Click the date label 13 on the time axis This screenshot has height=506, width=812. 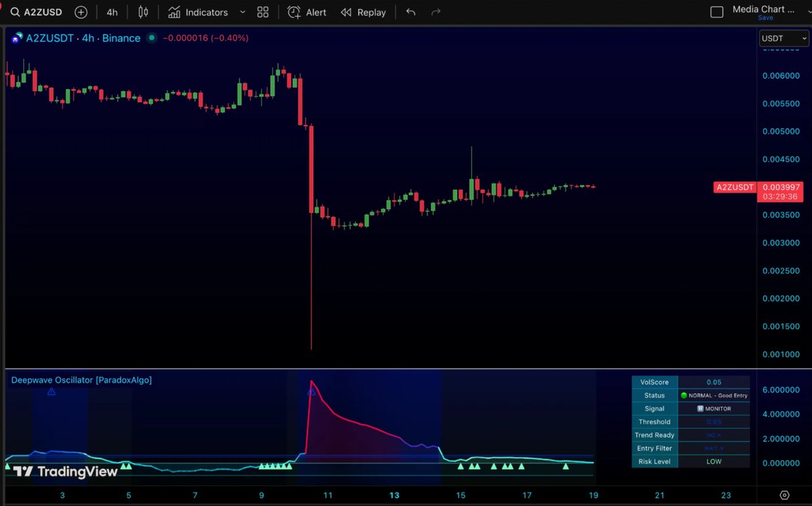coord(394,495)
